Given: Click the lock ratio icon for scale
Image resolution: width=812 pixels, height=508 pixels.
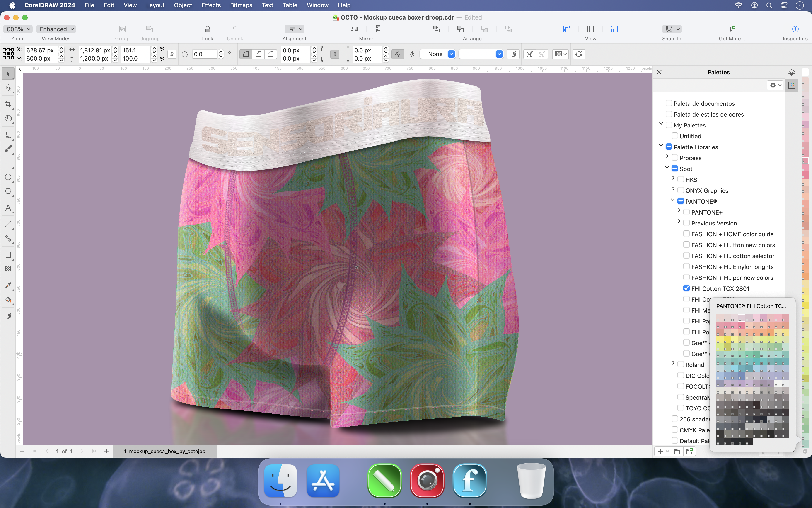Looking at the screenshot, I should pos(172,54).
